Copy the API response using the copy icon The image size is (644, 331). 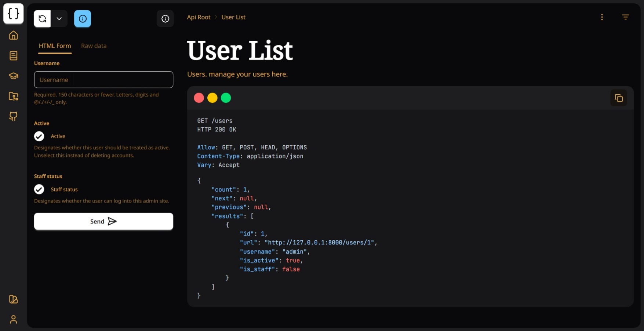(x=619, y=98)
